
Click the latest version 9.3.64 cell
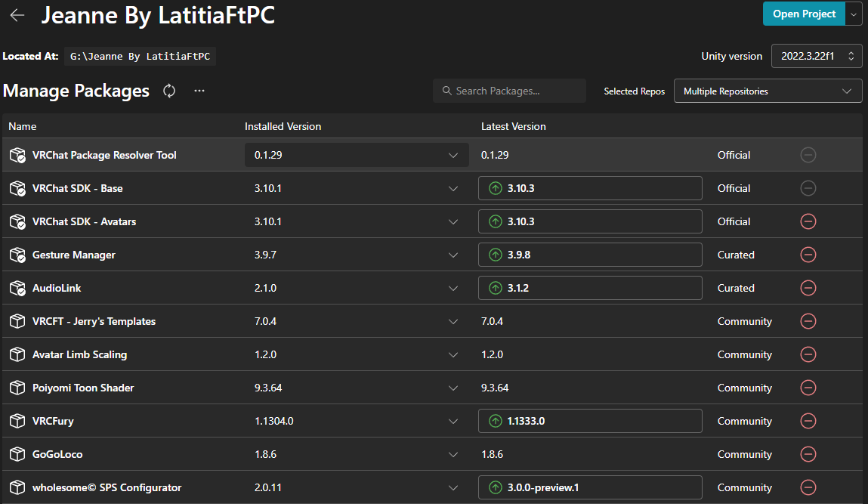pos(495,388)
